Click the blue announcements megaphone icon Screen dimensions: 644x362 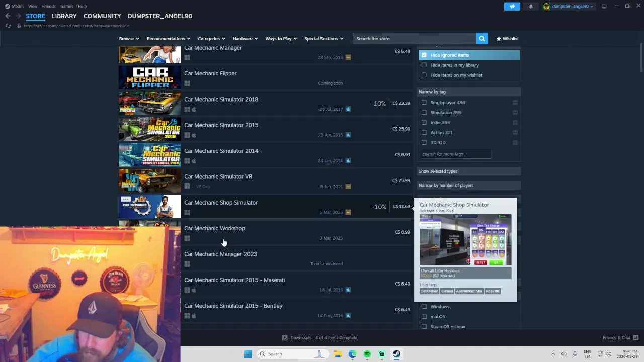coord(512,6)
